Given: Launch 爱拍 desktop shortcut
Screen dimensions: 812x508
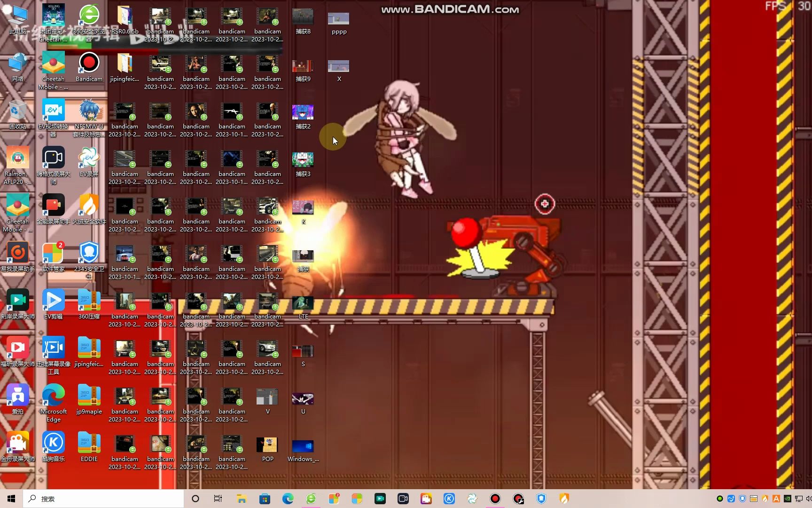Looking at the screenshot, I should click(18, 399).
